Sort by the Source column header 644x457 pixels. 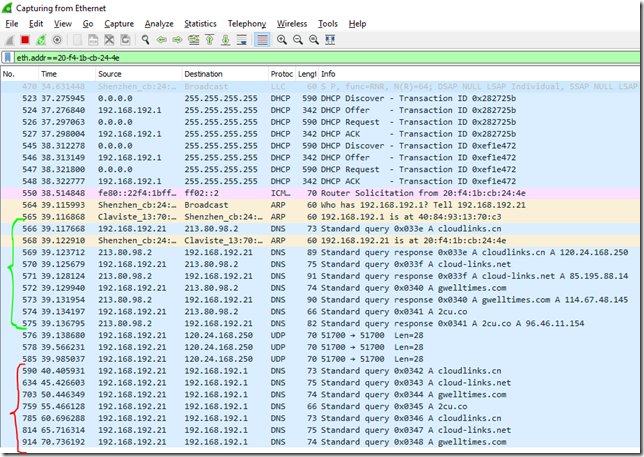pyautogui.click(x=139, y=74)
